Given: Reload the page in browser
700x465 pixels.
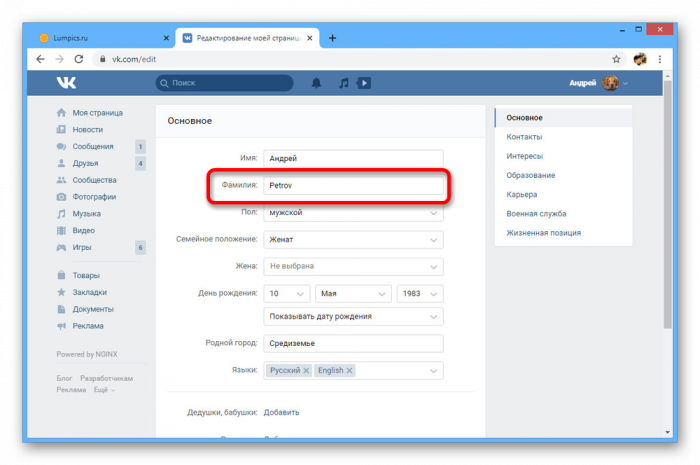Looking at the screenshot, I should pyautogui.click(x=80, y=59).
